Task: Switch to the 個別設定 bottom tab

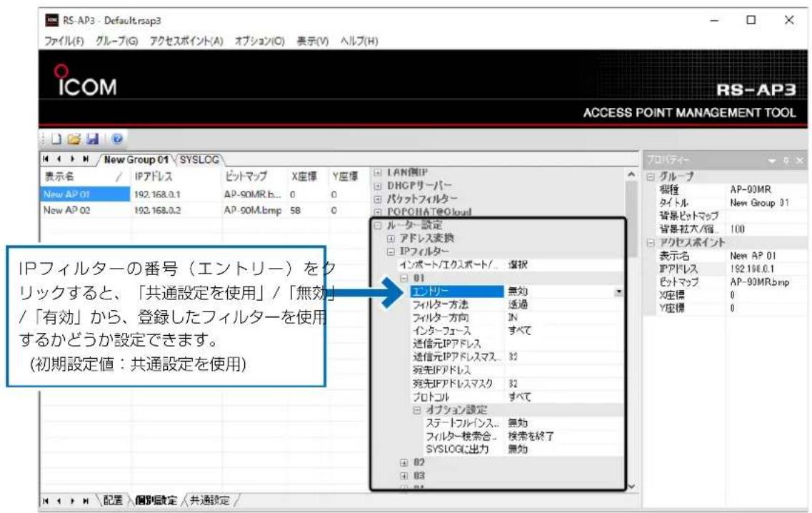Action: click(x=156, y=501)
